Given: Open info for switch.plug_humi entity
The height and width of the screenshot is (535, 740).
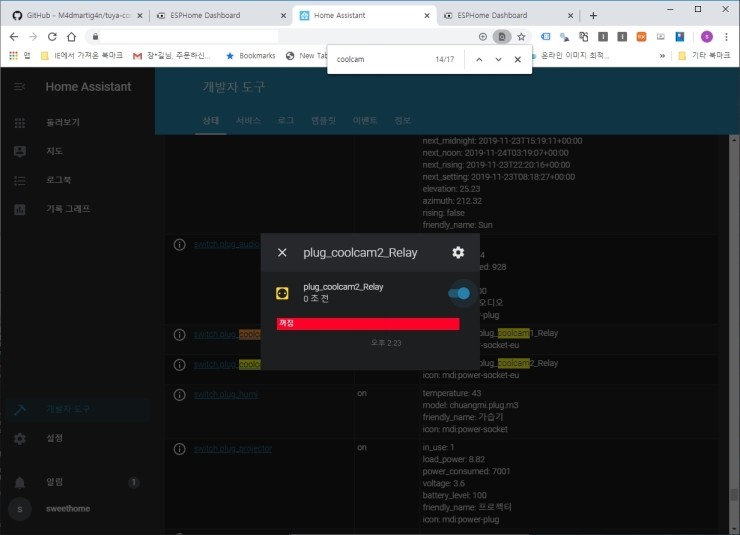Looking at the screenshot, I should [179, 395].
